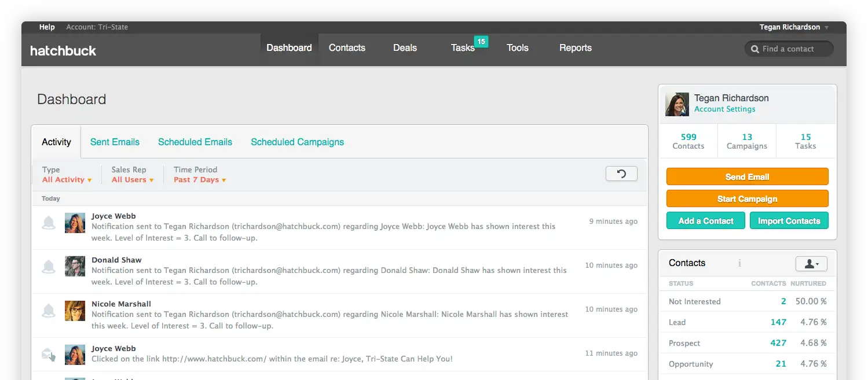Switch to the Scheduled Campaigns tab
The width and height of the screenshot is (868, 380).
tap(297, 142)
